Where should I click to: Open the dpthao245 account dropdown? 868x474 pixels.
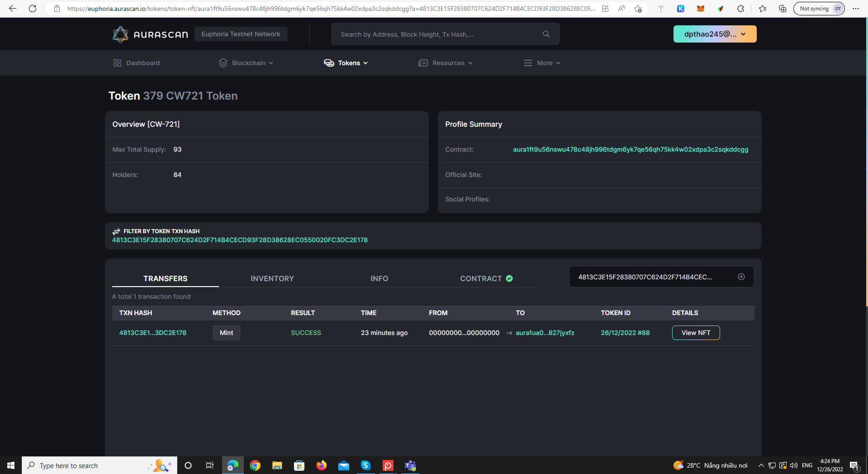(715, 34)
